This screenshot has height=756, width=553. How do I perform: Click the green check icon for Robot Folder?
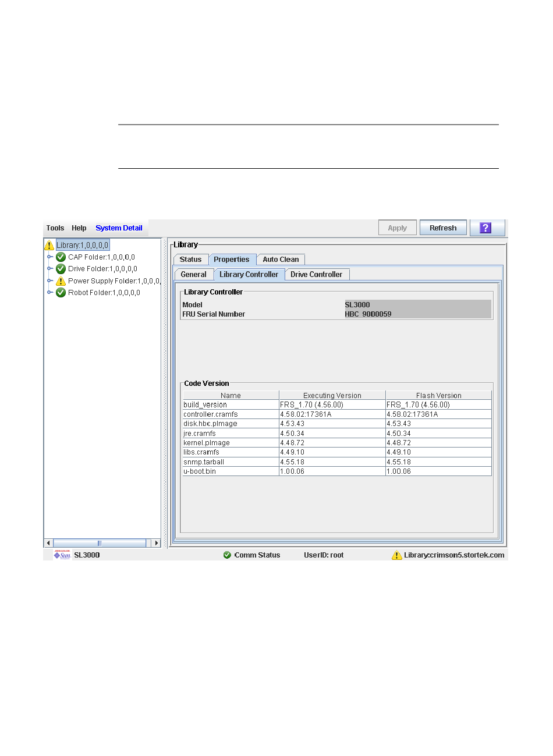pyautogui.click(x=61, y=293)
